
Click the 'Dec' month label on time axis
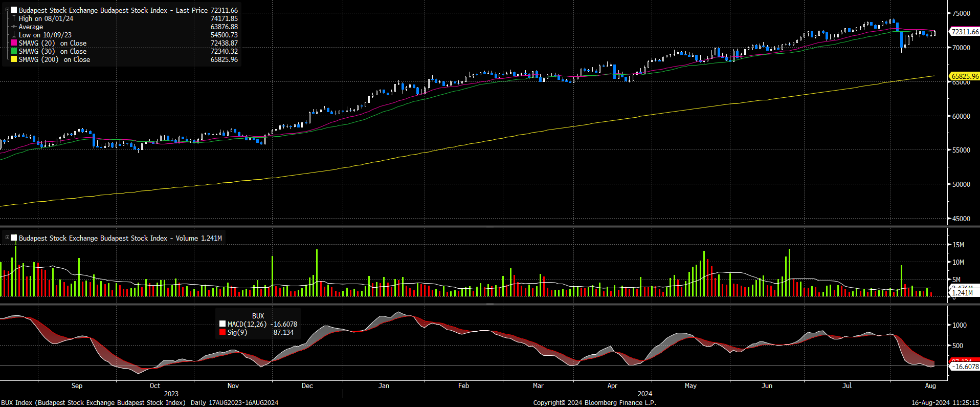click(307, 385)
